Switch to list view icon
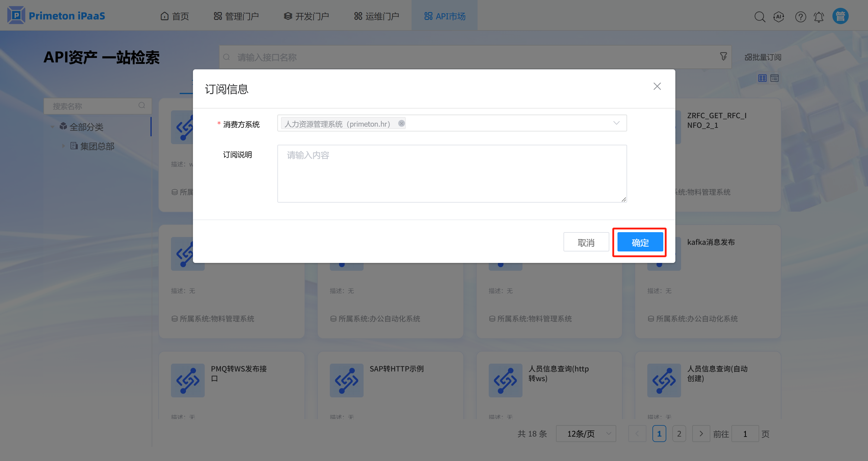The height and width of the screenshot is (461, 868). coord(774,78)
